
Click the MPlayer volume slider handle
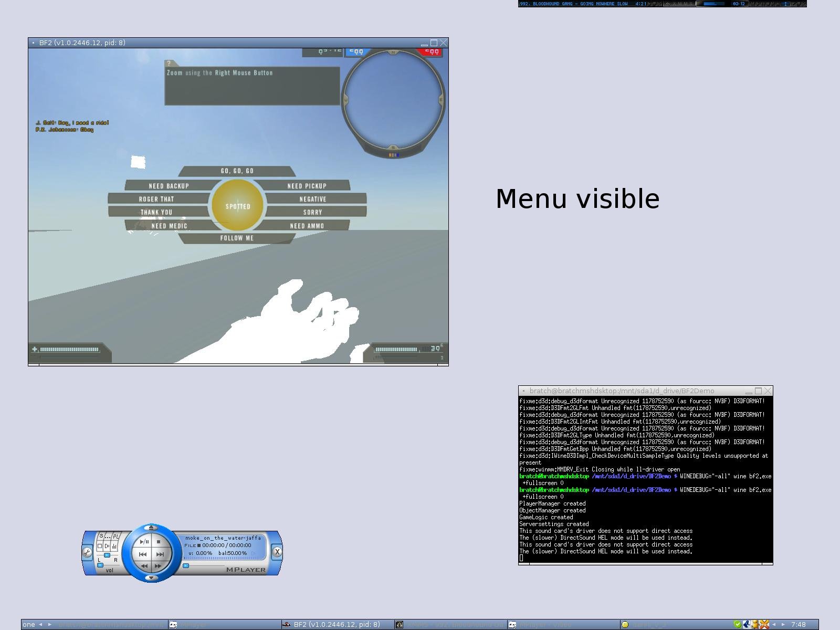pos(100,565)
